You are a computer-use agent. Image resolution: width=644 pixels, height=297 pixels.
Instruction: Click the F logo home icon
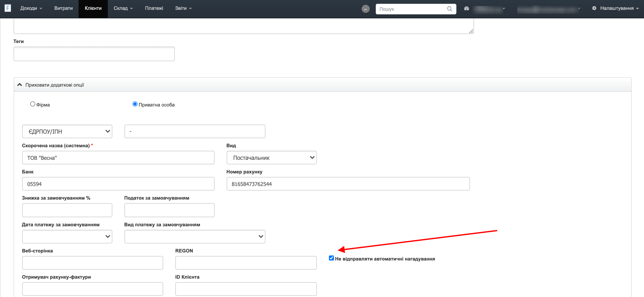tap(8, 8)
